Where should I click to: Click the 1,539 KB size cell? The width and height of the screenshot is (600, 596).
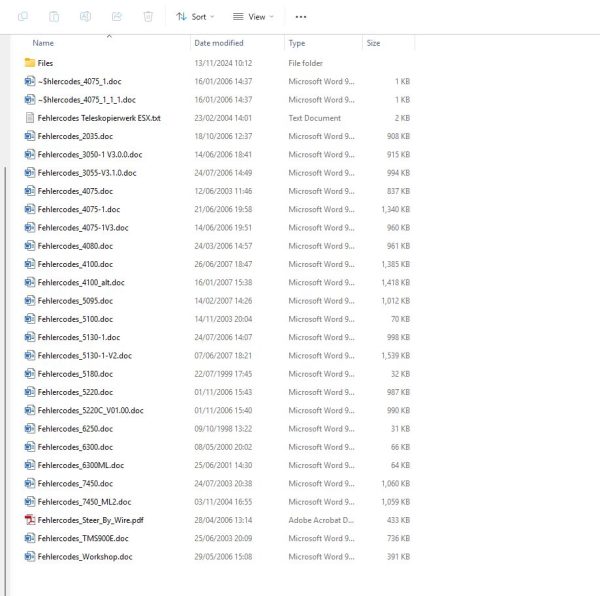tap(396, 355)
